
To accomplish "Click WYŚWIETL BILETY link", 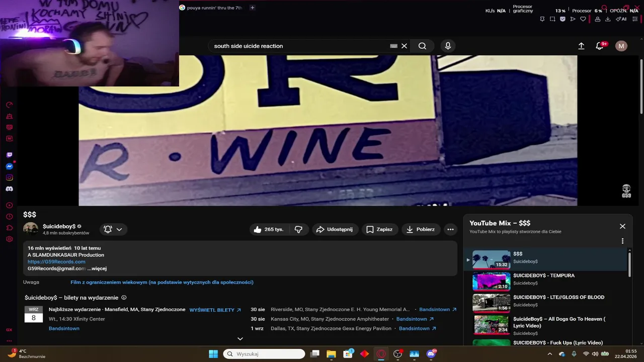I will tap(215, 310).
